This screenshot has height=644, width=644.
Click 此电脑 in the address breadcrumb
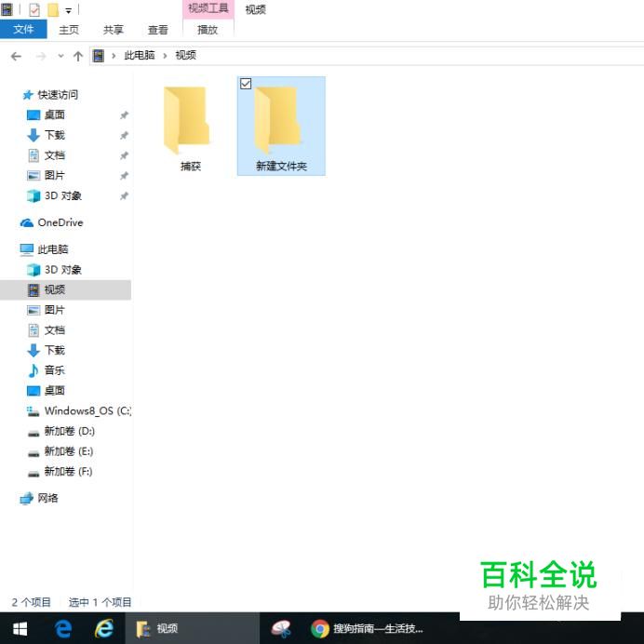point(140,55)
